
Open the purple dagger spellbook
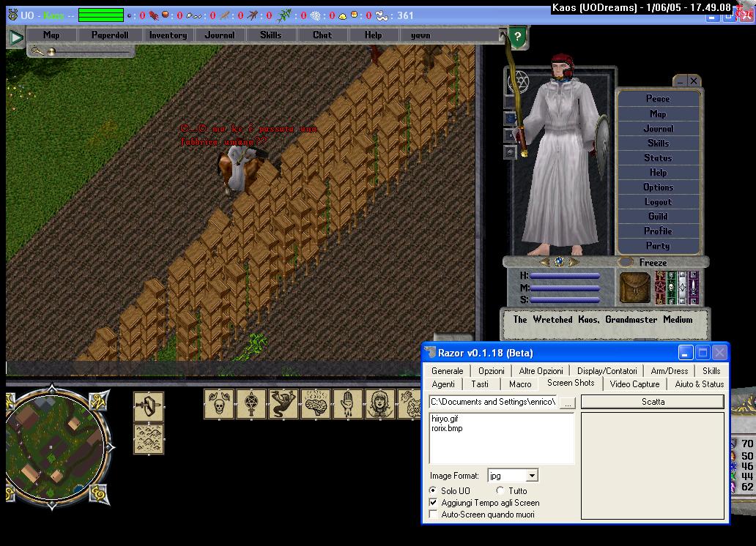tap(693, 288)
